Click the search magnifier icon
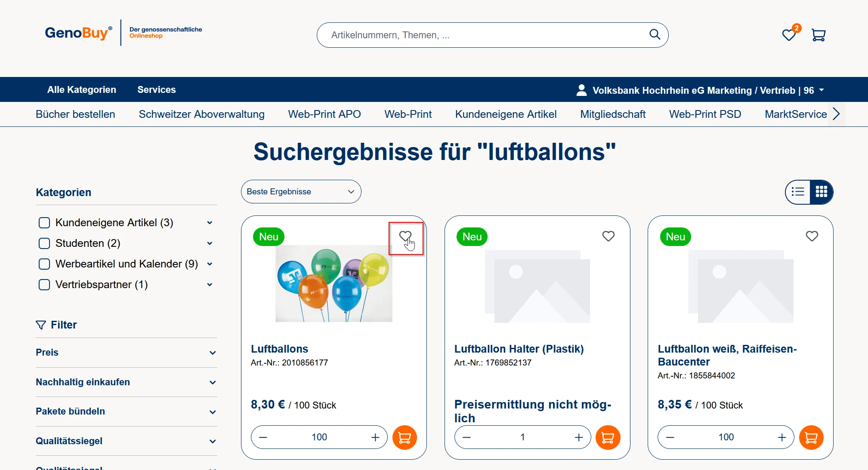 pos(655,34)
